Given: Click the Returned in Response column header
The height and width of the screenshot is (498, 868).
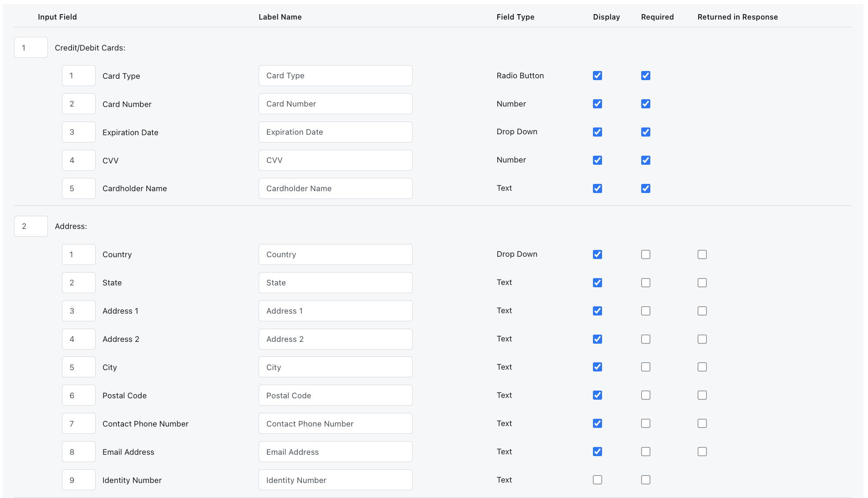Looking at the screenshot, I should tap(738, 17).
